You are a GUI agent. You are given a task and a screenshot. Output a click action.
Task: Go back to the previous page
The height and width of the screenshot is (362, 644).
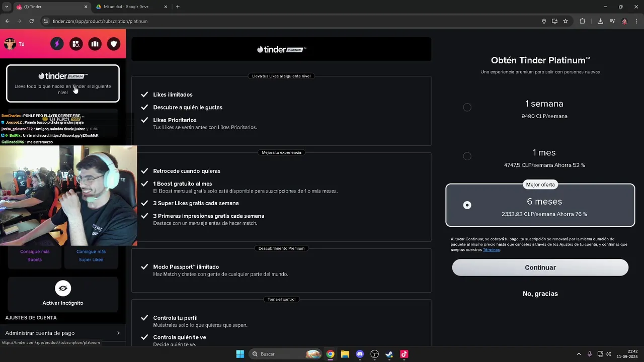point(7,21)
